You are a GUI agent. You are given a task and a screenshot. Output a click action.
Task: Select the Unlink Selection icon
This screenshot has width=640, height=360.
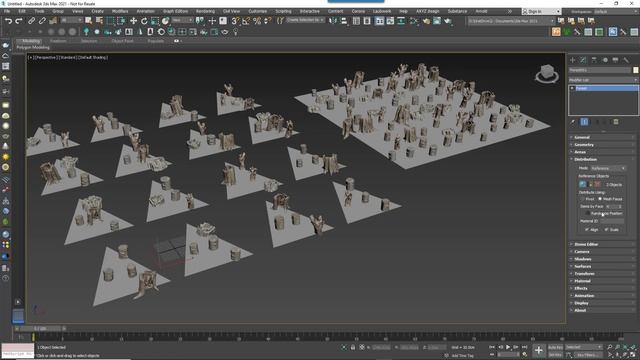tap(42, 20)
